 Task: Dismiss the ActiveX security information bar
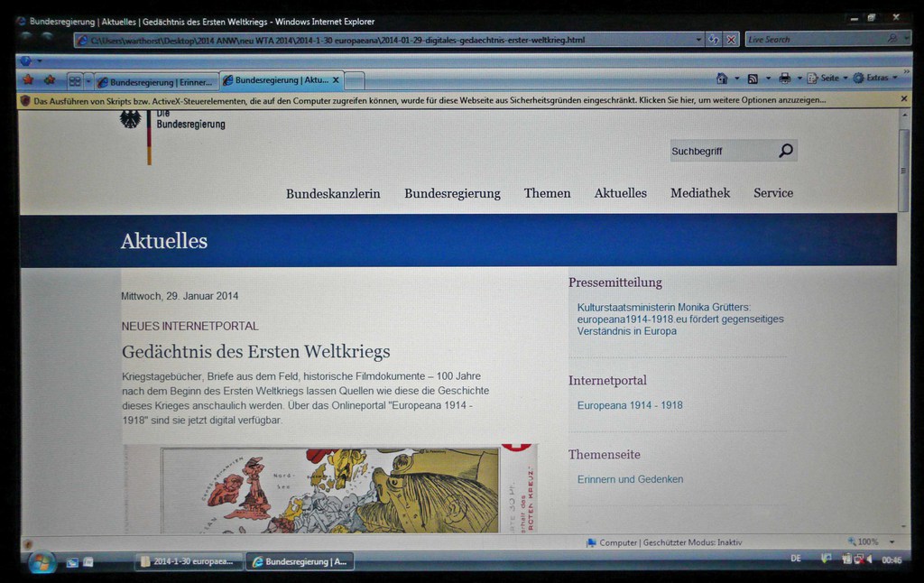coord(904,99)
